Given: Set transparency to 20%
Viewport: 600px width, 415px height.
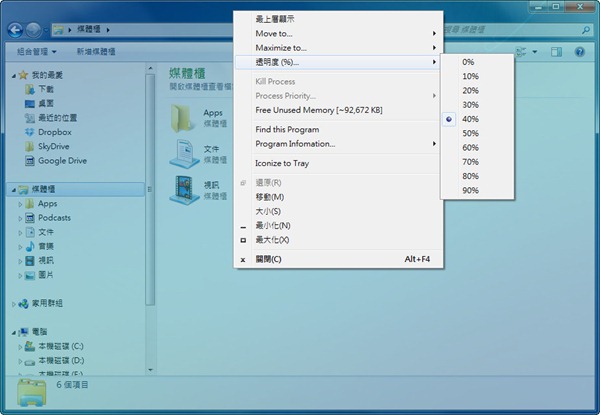Looking at the screenshot, I should pos(477,91).
